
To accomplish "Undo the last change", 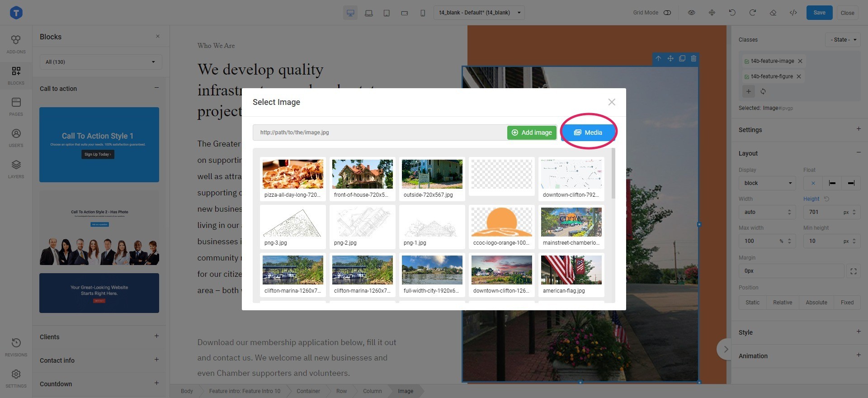I will click(732, 13).
